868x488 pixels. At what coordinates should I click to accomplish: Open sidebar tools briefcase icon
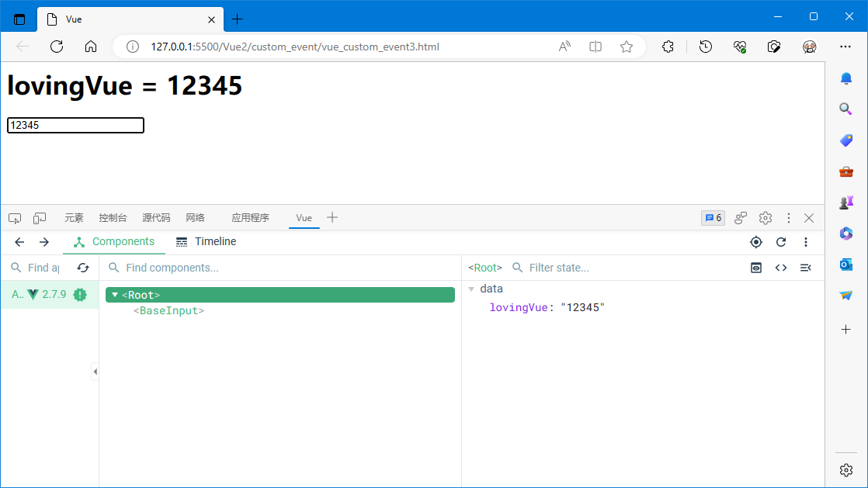[x=845, y=171]
